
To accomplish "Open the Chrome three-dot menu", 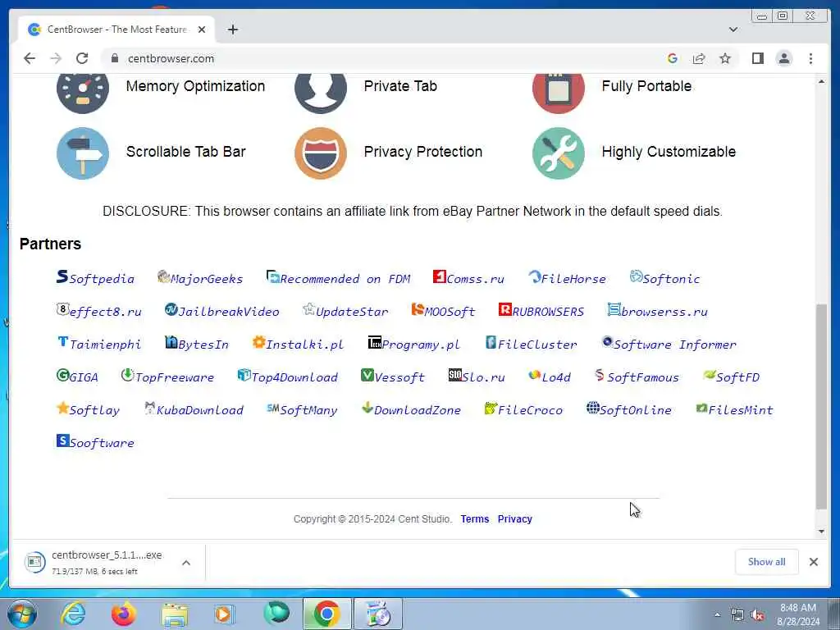I will click(810, 58).
